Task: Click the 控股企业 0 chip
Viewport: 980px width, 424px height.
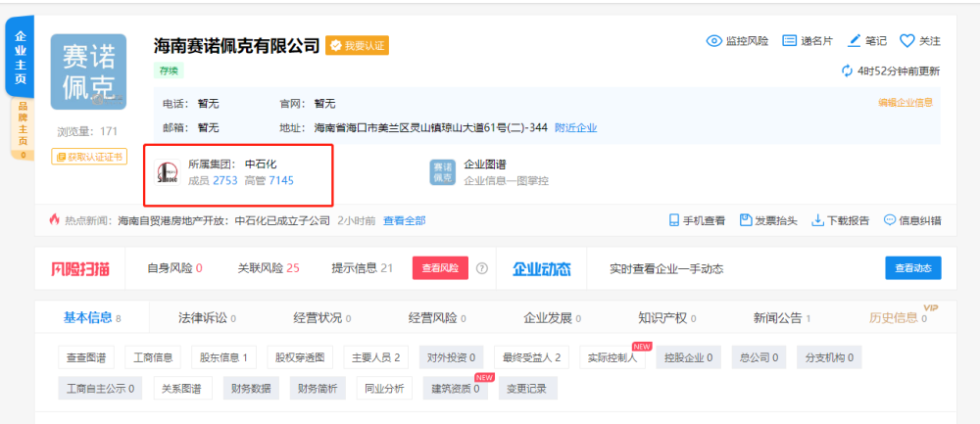Action: pos(688,357)
